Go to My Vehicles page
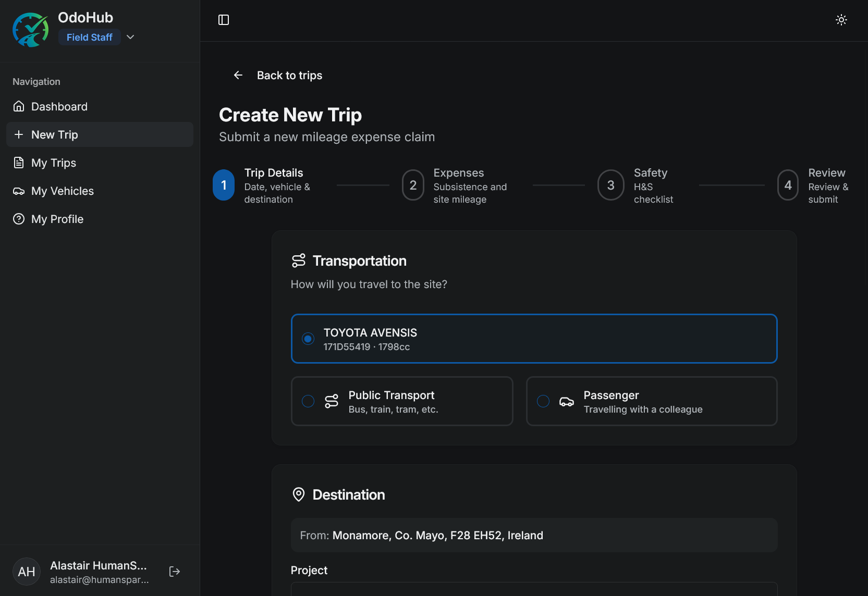 pyautogui.click(x=63, y=191)
